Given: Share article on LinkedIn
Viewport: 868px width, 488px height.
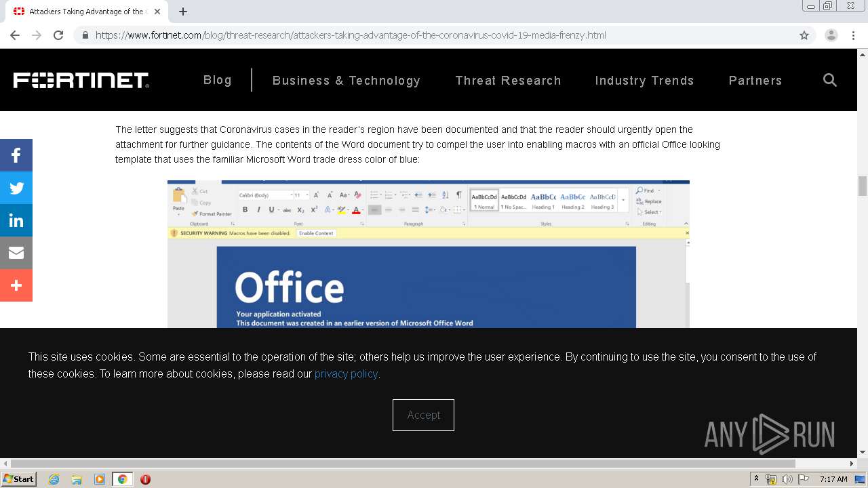Looking at the screenshot, I should 16,220.
